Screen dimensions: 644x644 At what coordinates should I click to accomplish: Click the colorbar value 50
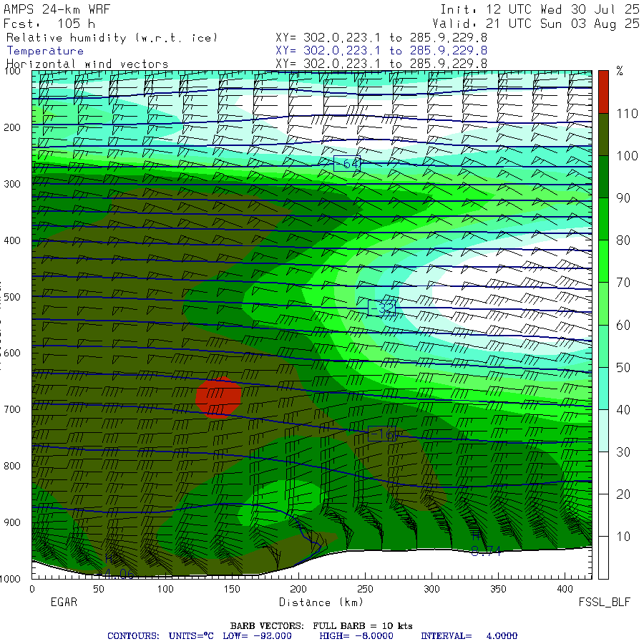coord(623,367)
